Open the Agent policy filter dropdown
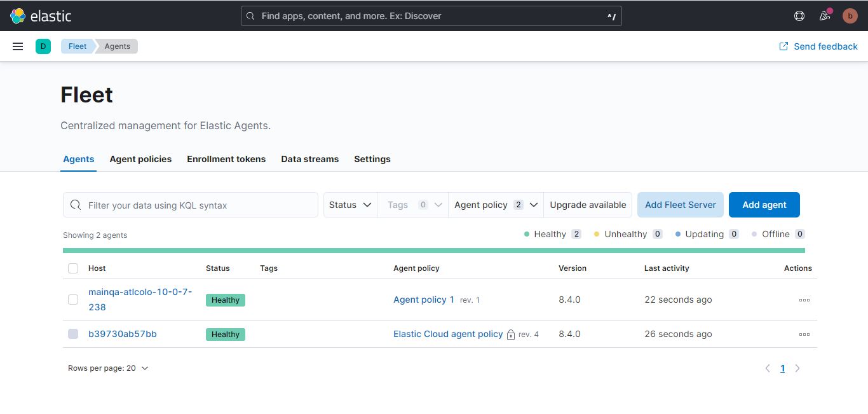 [496, 204]
